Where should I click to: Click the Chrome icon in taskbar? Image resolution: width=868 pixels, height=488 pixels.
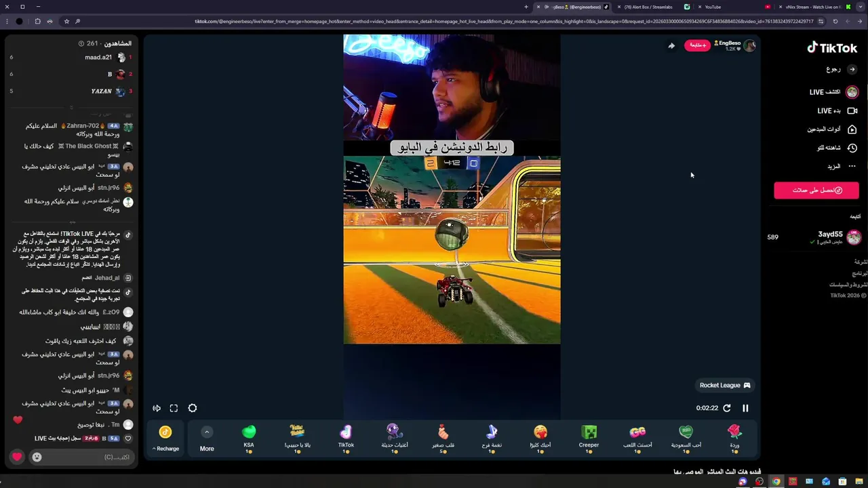point(776,482)
